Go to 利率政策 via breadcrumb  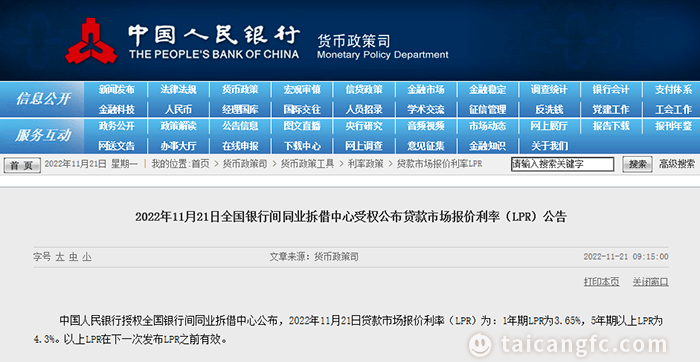(365, 164)
